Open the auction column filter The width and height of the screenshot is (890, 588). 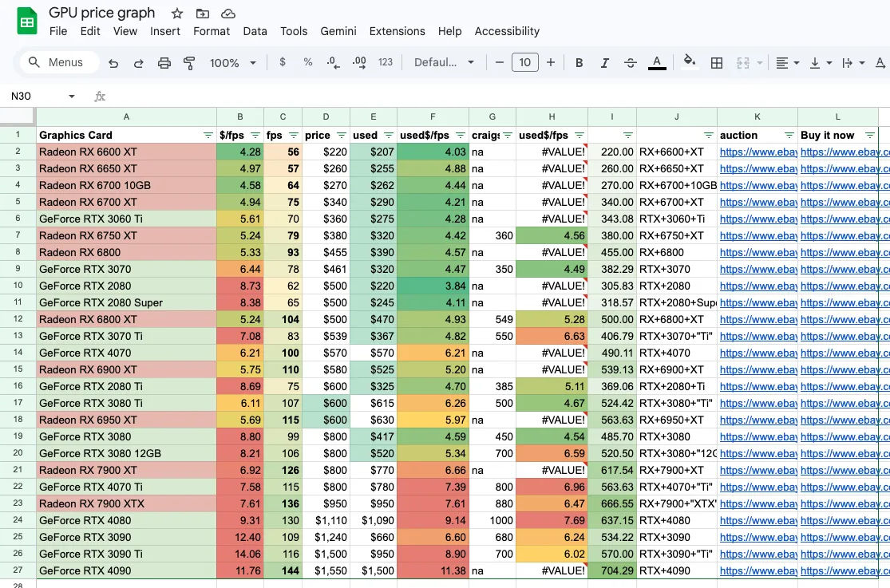click(x=789, y=135)
